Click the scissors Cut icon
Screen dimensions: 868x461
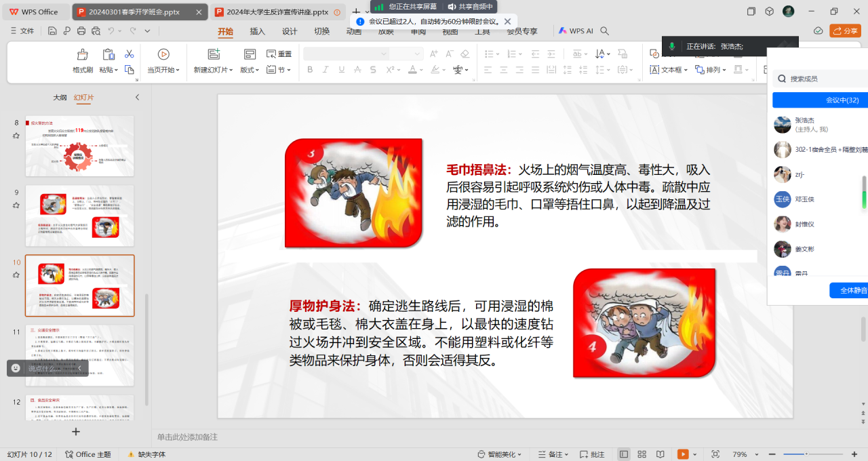pos(129,54)
